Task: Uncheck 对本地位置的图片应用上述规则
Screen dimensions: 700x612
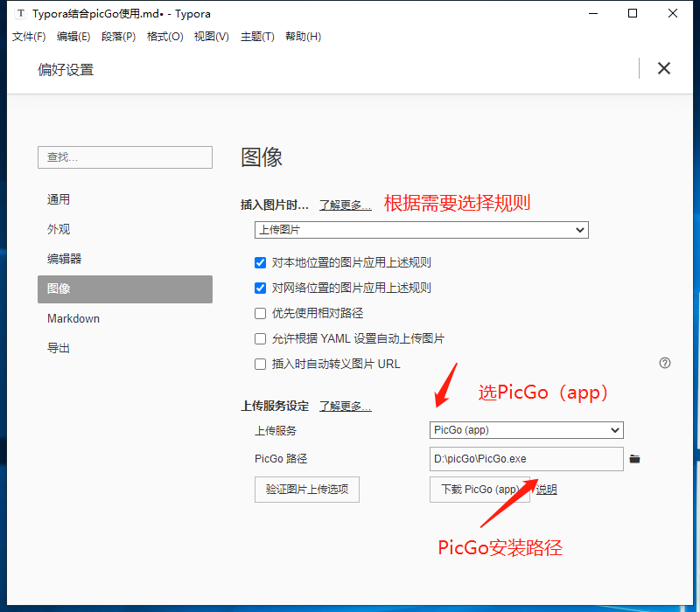Action: [260, 263]
